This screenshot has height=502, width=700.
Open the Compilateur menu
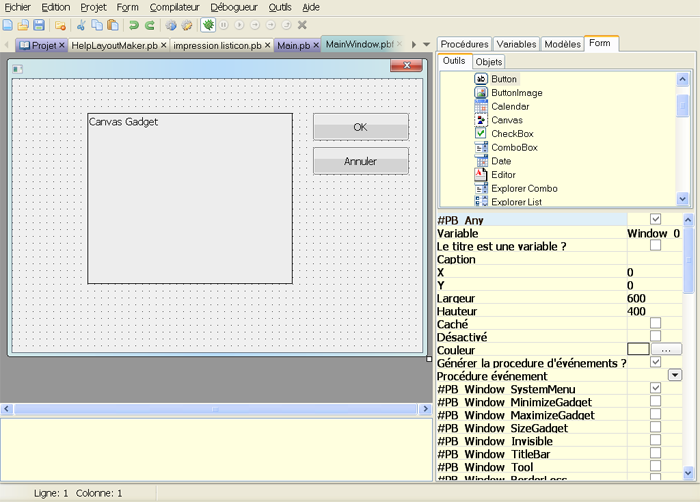tap(174, 7)
